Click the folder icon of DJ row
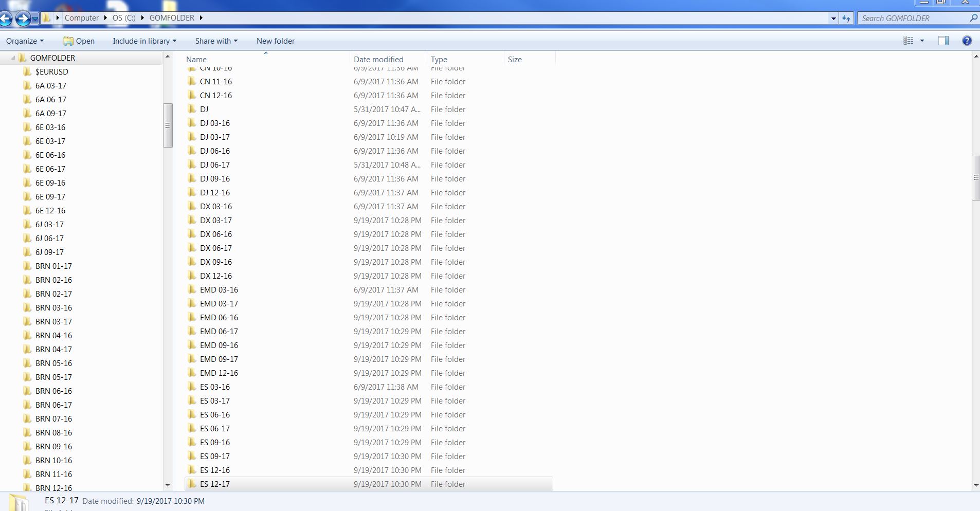 [x=191, y=109]
